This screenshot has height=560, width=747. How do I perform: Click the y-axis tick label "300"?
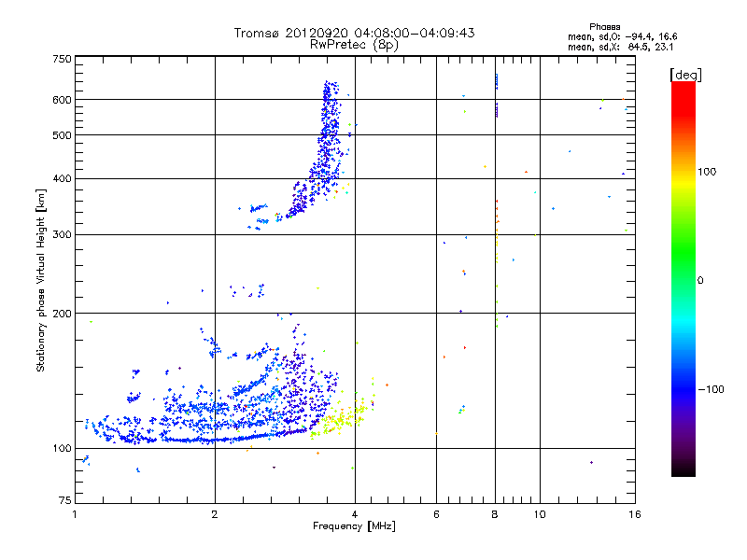(62, 234)
